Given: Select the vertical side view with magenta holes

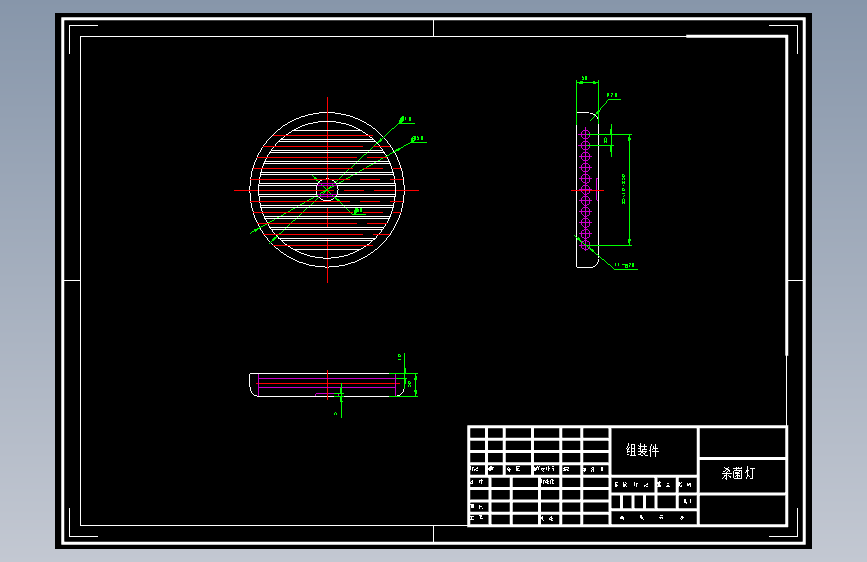Looking at the screenshot, I should coord(587,190).
